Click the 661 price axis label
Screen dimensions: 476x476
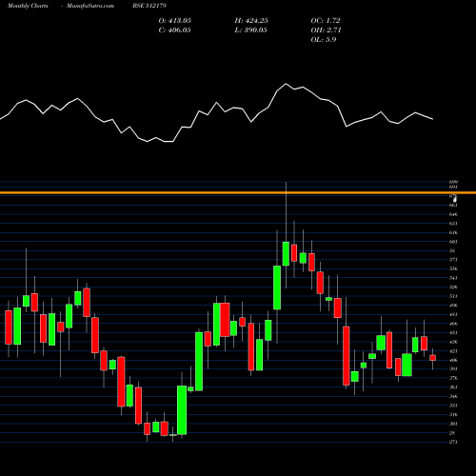(x=453, y=206)
